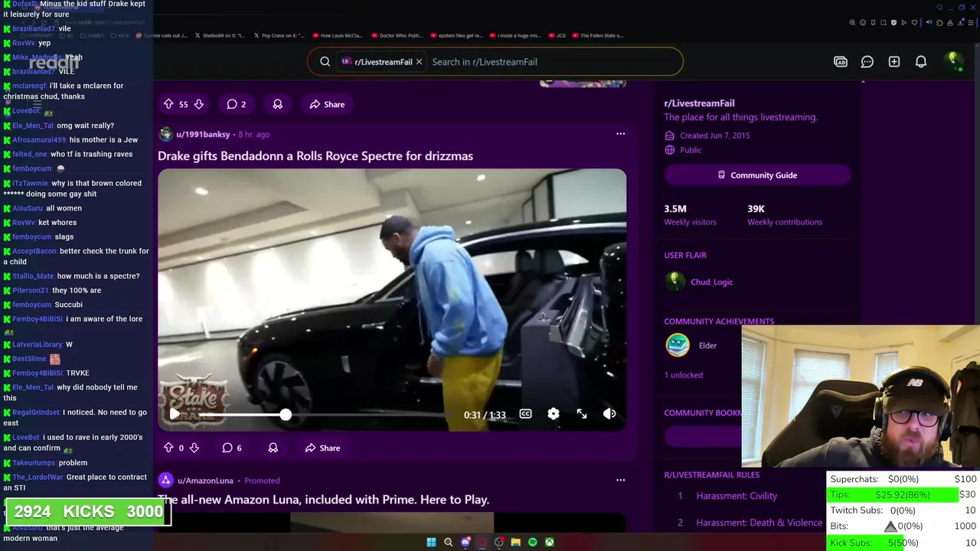Open the Drake gifts Bendadonn Rolls Royce post title

(x=315, y=156)
